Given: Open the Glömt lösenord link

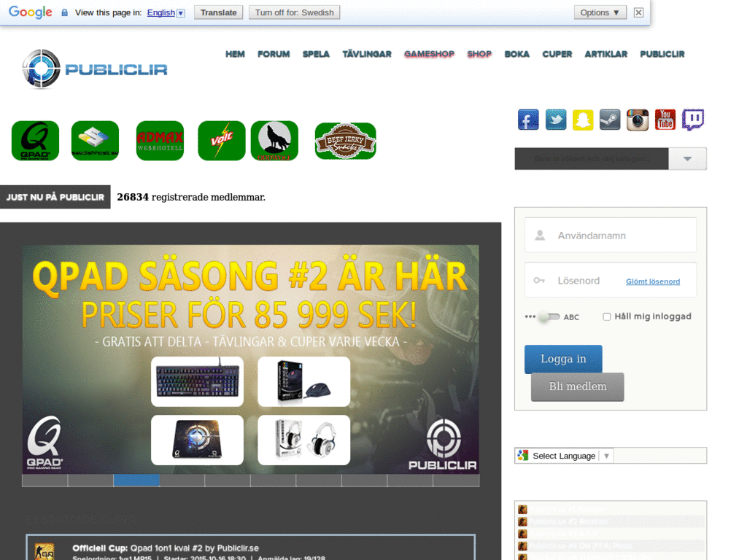Looking at the screenshot, I should pyautogui.click(x=653, y=281).
